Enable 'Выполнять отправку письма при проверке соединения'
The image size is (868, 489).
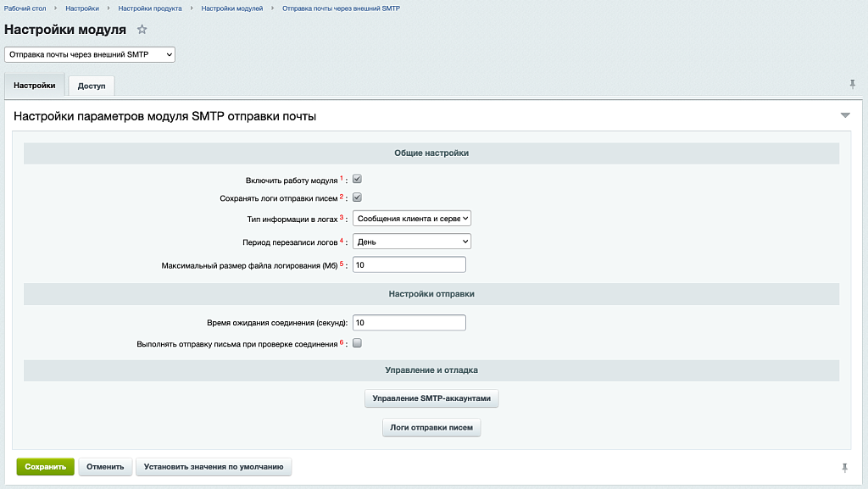pos(357,343)
